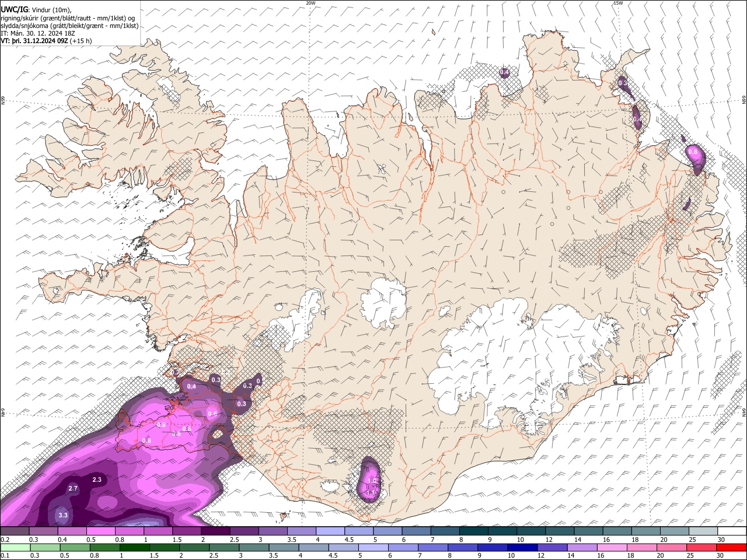Click the '15W' longitude label
The width and height of the screenshot is (747, 560).
click(x=617, y=3)
